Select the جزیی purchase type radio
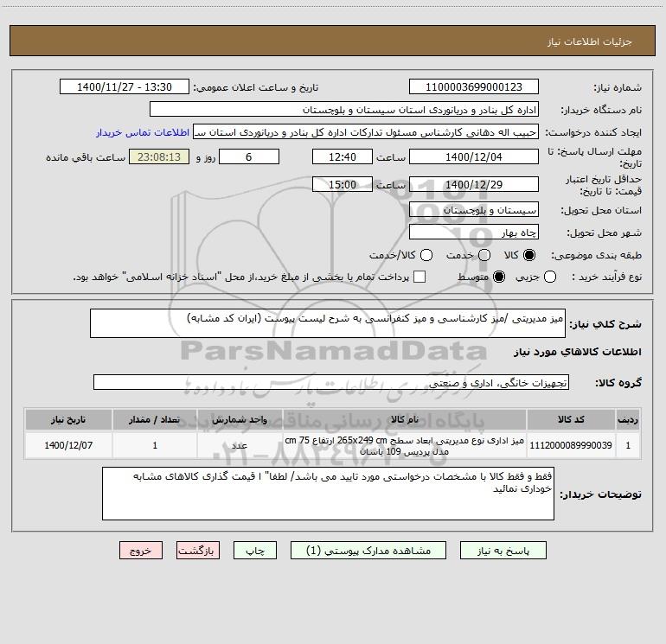 pos(550,277)
